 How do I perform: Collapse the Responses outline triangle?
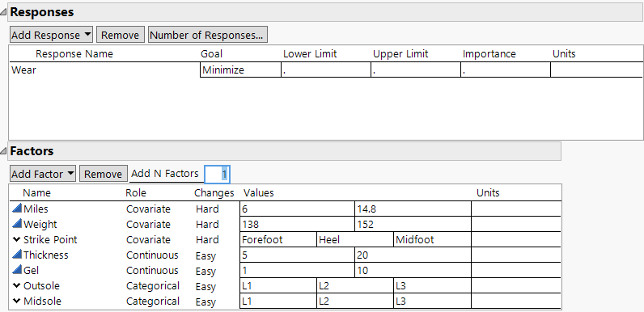(4, 12)
